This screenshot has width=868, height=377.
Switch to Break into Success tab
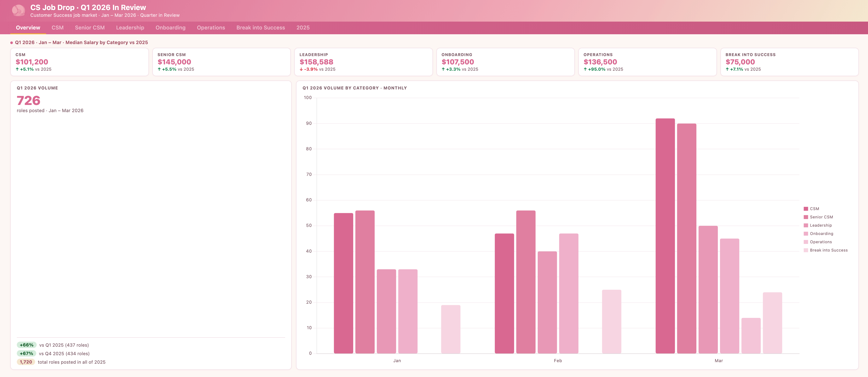tap(260, 28)
